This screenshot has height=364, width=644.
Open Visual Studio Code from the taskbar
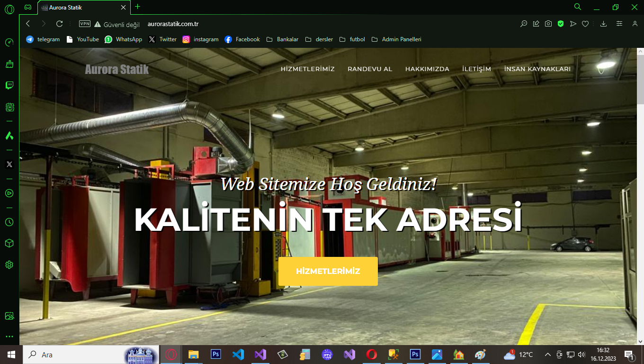click(x=238, y=355)
